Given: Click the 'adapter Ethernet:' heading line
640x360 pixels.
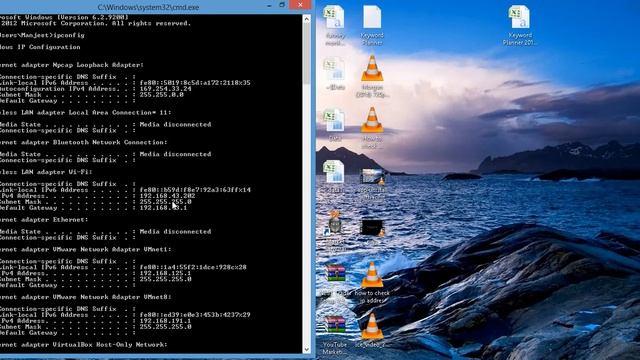Looking at the screenshot, I should (x=44, y=220).
